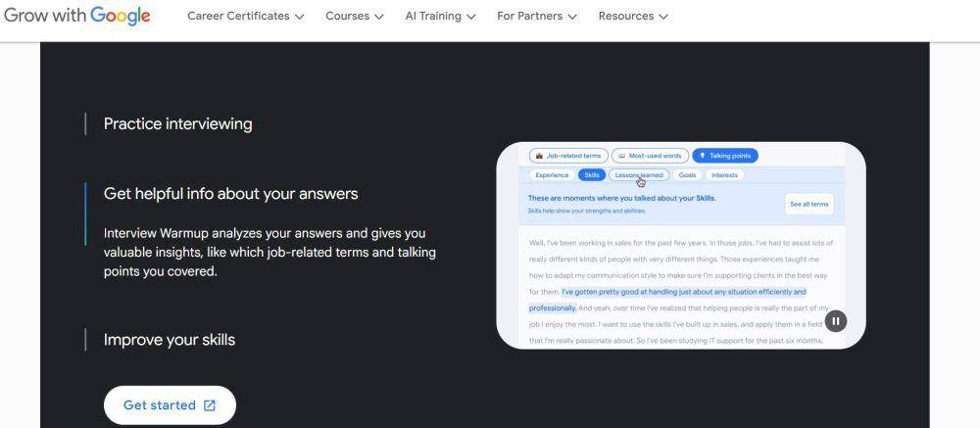Click the highlighted sentence about handling situations
This screenshot has width=980, height=428.
coord(667,300)
